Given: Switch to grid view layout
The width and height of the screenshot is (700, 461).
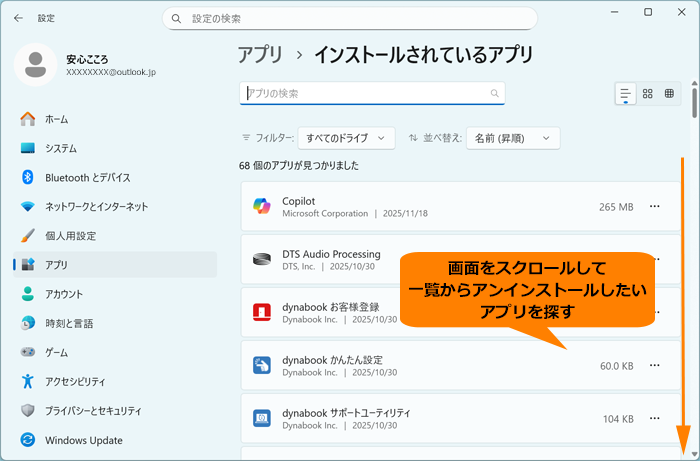Looking at the screenshot, I should tap(647, 94).
